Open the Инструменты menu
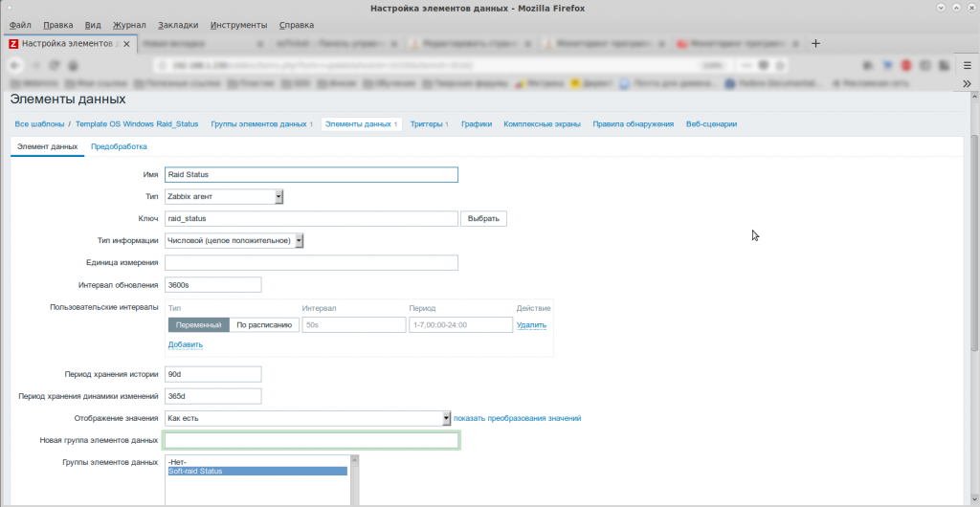This screenshot has width=980, height=507. coord(238,25)
